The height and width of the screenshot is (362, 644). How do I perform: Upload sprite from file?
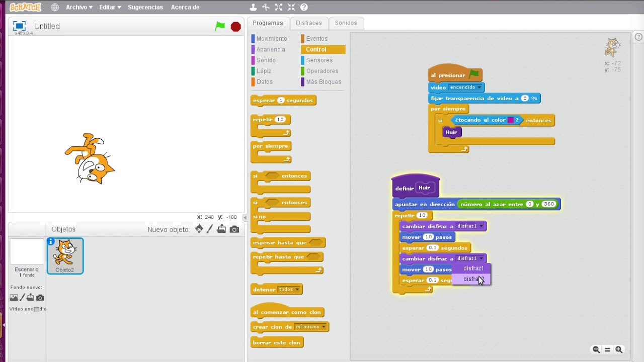(x=221, y=229)
